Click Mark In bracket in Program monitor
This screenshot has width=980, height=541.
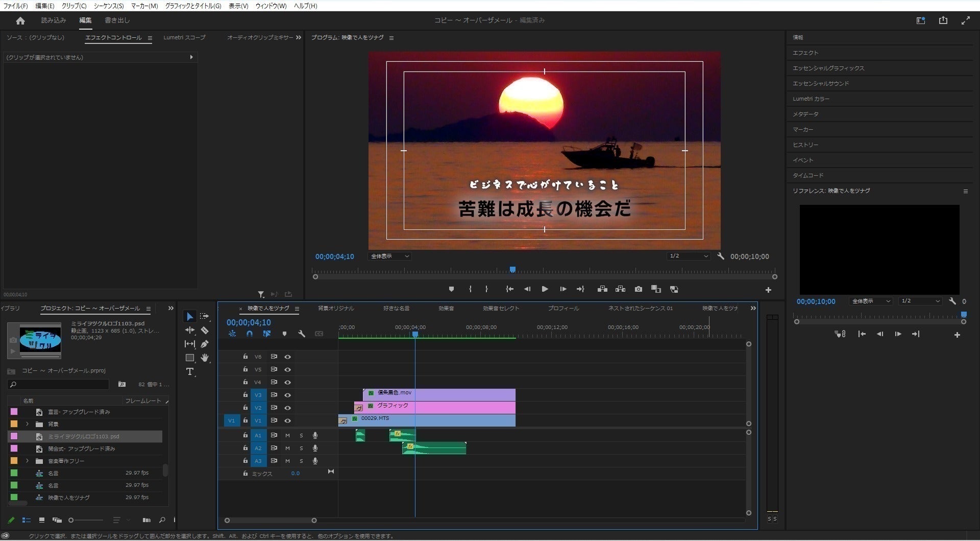[470, 289]
